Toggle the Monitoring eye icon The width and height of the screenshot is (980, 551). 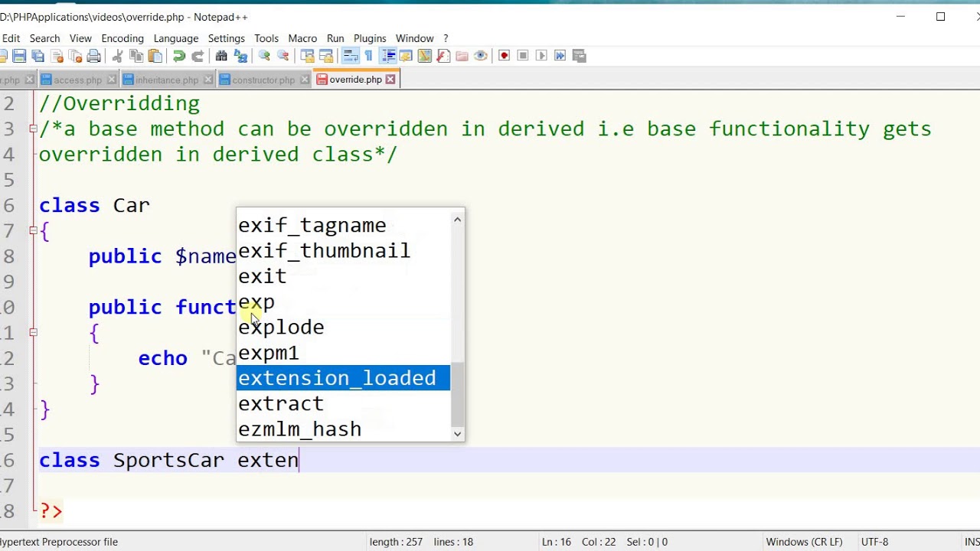(x=481, y=56)
